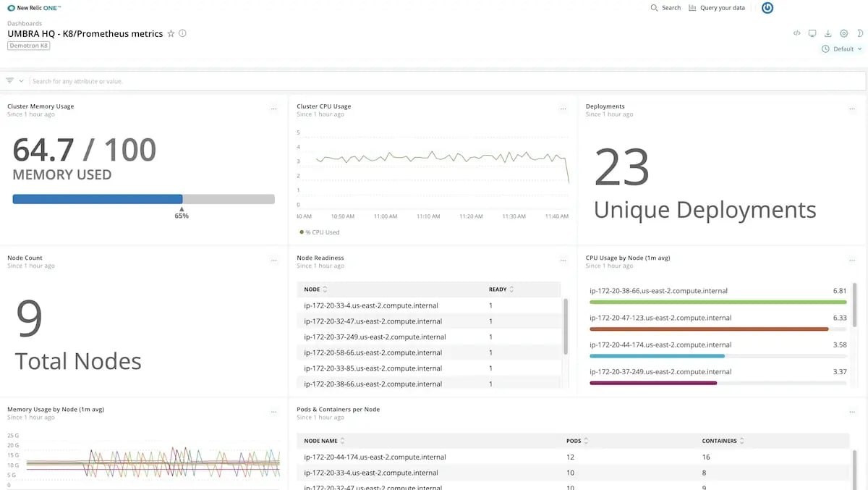Image resolution: width=868 pixels, height=490 pixels.
Task: Favorite the dashboard with the star
Action: pos(170,33)
